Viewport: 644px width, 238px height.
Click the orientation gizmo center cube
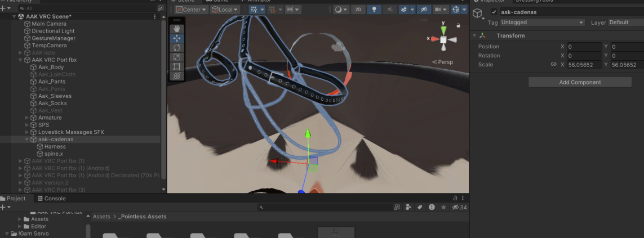tap(443, 39)
